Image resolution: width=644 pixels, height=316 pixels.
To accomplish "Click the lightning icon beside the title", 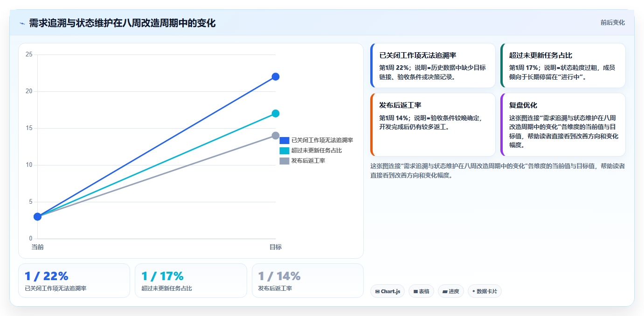I will tap(22, 23).
